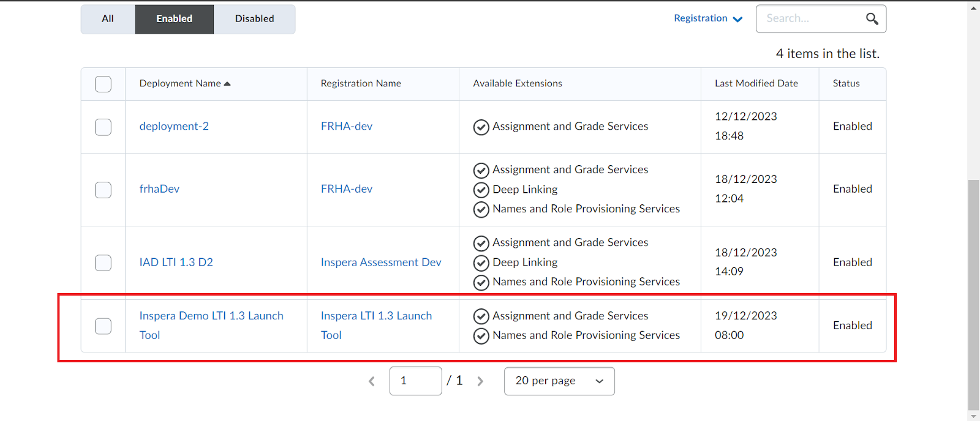
Task: Open the Registration filter dropdown
Action: [708, 18]
